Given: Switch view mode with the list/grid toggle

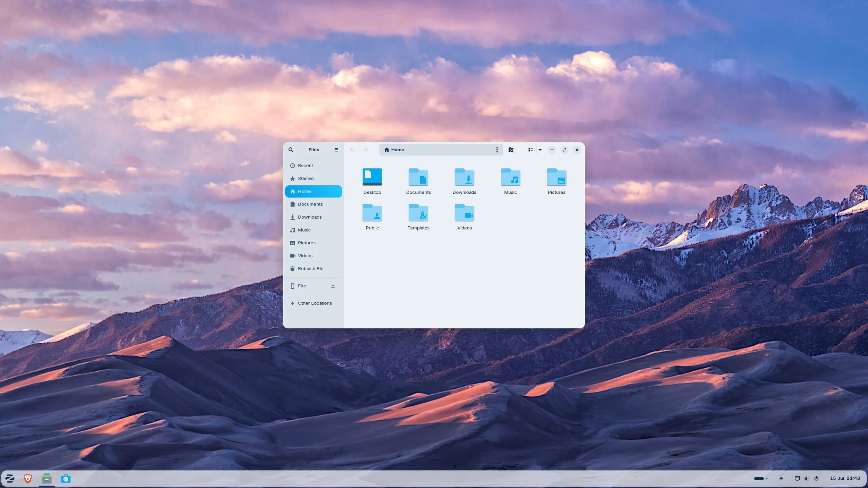Looking at the screenshot, I should [530, 150].
